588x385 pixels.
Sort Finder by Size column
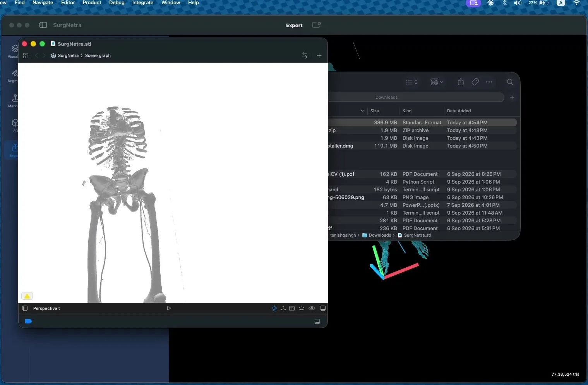375,111
